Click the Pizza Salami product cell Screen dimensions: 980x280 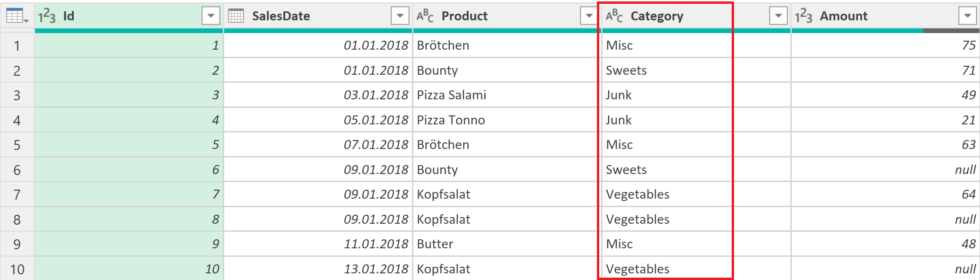click(451, 95)
